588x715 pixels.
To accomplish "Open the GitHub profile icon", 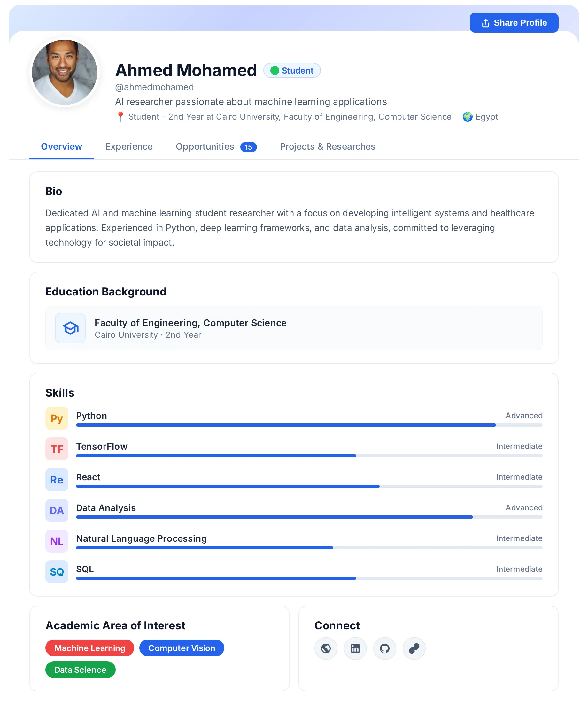I will point(384,648).
